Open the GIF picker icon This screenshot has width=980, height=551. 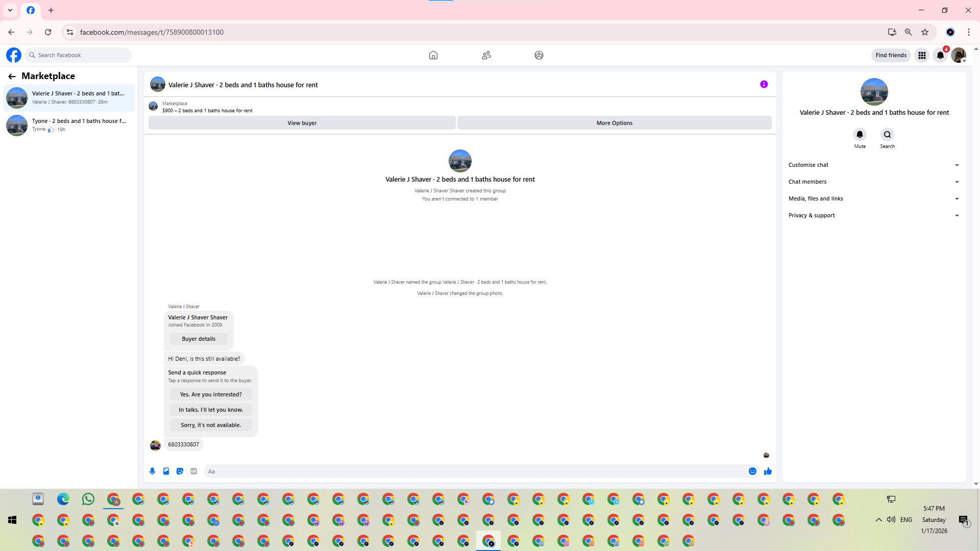[x=193, y=471]
